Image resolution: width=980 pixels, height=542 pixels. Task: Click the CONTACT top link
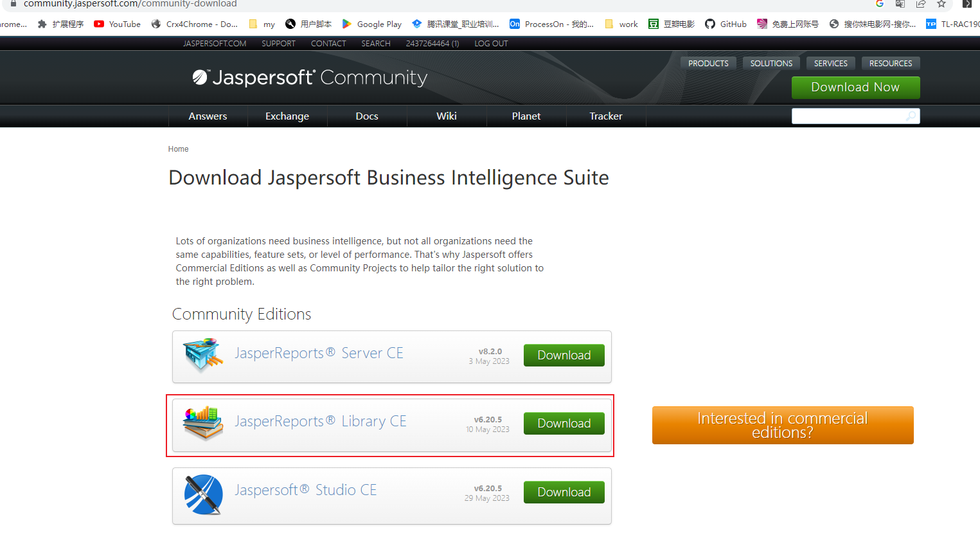[x=328, y=44]
